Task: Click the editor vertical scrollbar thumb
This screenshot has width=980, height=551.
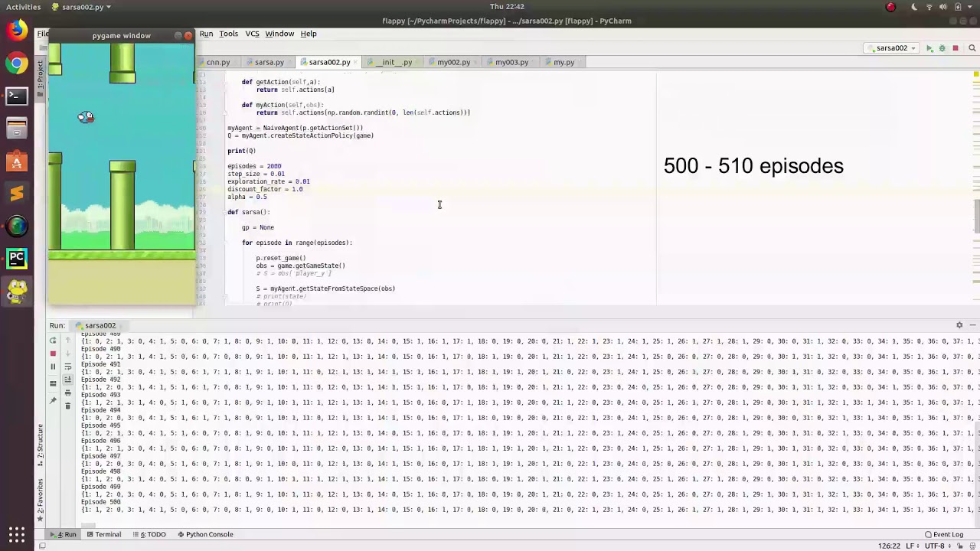Action: click(977, 216)
